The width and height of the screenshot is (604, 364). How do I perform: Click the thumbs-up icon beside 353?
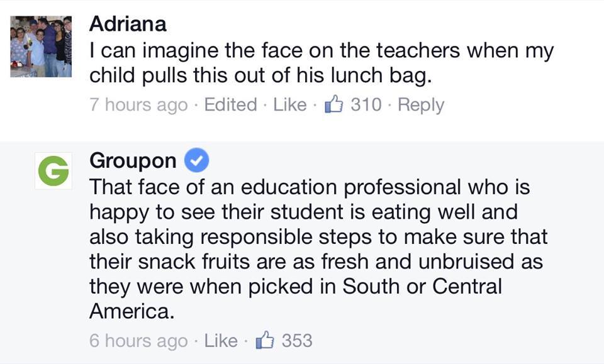pyautogui.click(x=264, y=341)
